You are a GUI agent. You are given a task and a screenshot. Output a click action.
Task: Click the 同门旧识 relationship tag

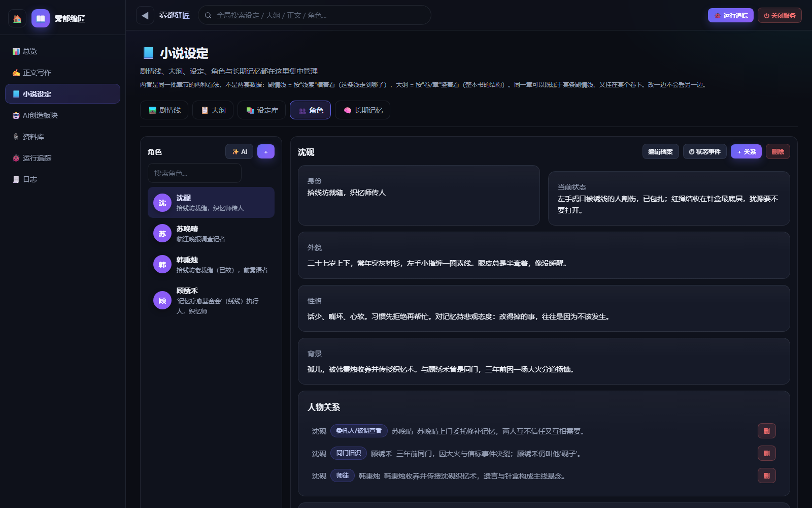click(x=349, y=453)
